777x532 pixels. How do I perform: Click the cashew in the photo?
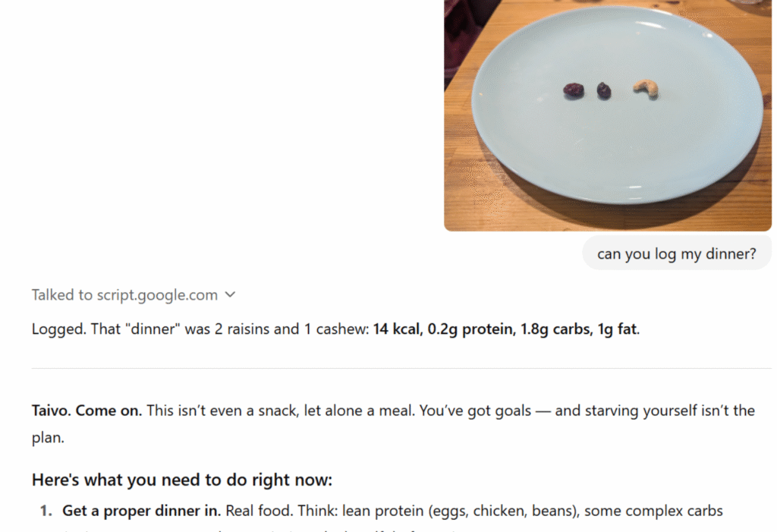click(x=646, y=89)
